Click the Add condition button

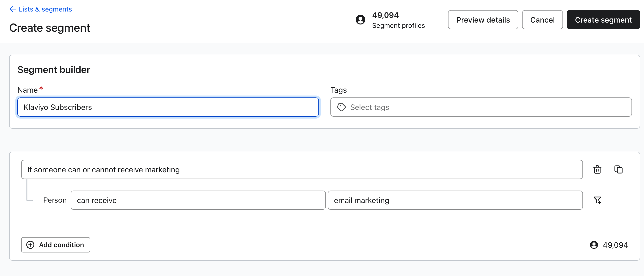tap(56, 245)
